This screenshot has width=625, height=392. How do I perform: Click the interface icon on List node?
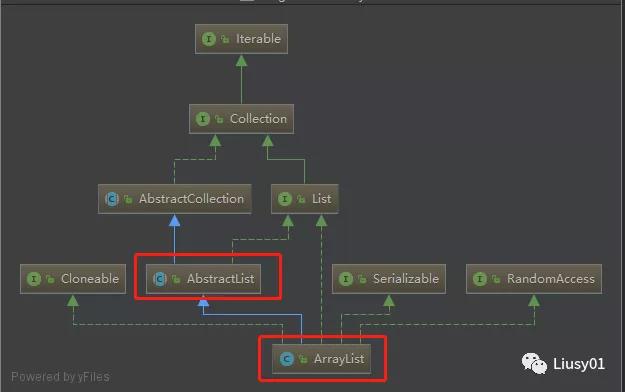(285, 199)
